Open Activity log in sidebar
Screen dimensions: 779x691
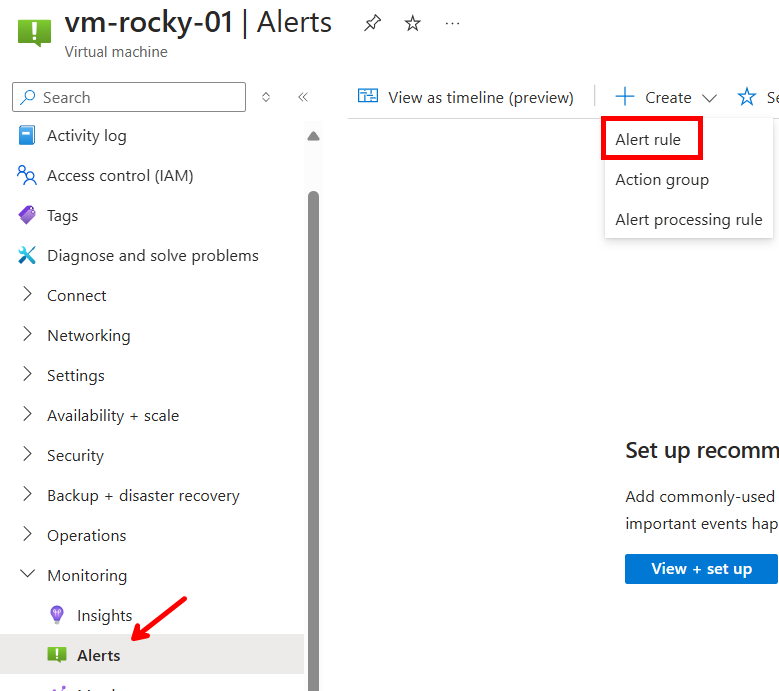(x=86, y=136)
